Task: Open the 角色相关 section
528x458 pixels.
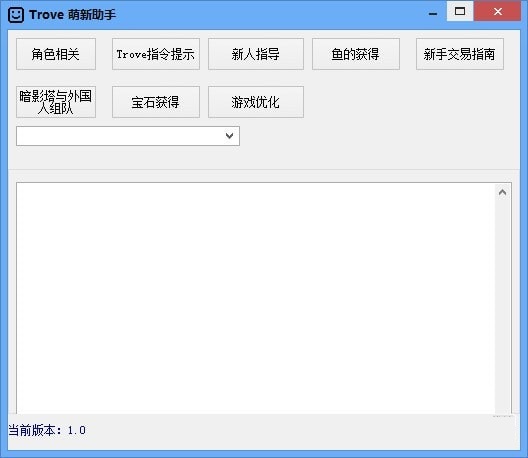Action: point(56,54)
